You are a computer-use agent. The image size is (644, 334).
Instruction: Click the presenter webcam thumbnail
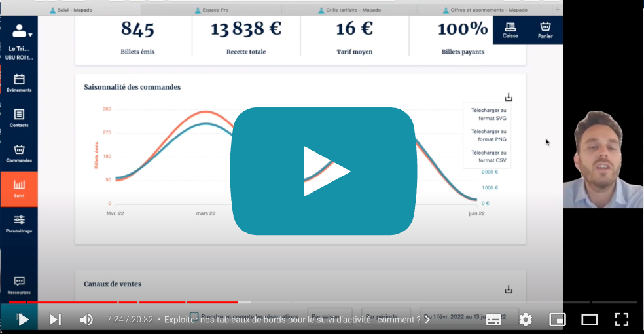pos(603,159)
